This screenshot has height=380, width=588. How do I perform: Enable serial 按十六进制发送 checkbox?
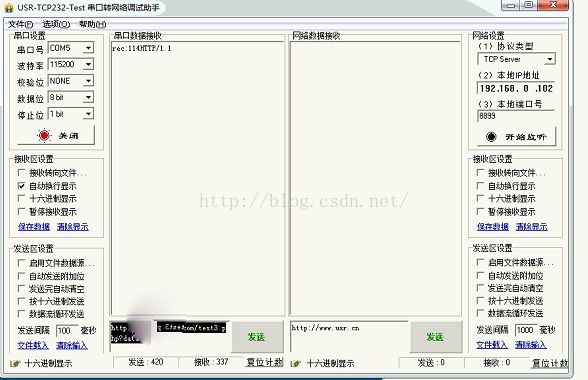[x=21, y=301]
